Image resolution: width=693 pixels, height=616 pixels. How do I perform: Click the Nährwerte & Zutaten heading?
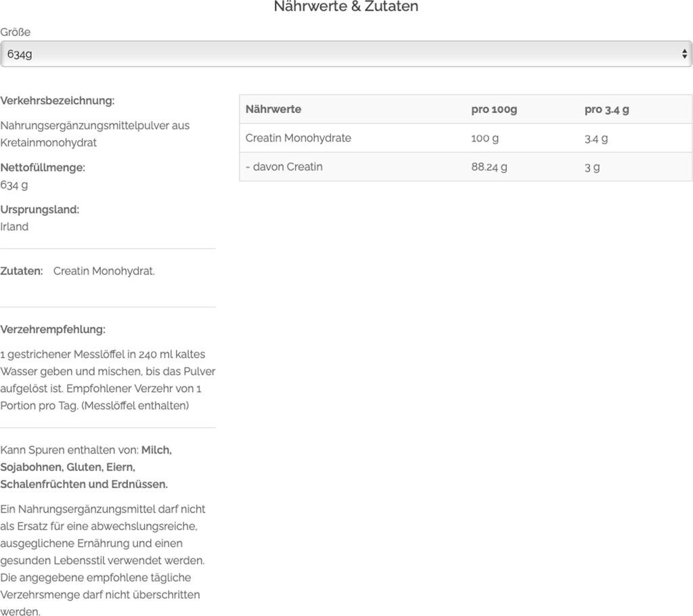tap(346, 7)
